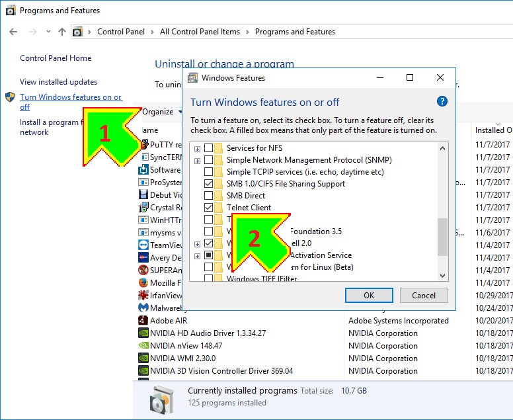Select the SUPERAntiSpyware program icon
This screenshot has height=420, width=513.
pos(143,270)
